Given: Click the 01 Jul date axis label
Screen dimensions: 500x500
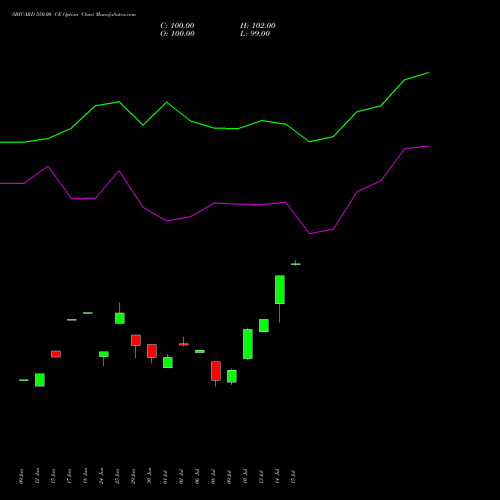Looking at the screenshot, I should [x=165, y=476].
